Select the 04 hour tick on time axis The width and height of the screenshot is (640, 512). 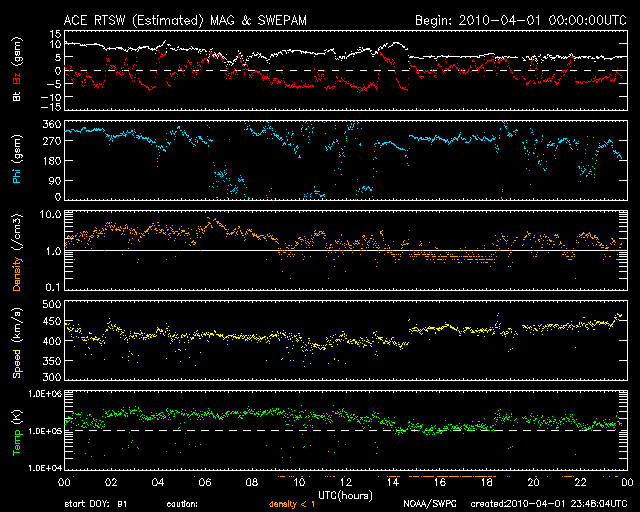(x=158, y=482)
